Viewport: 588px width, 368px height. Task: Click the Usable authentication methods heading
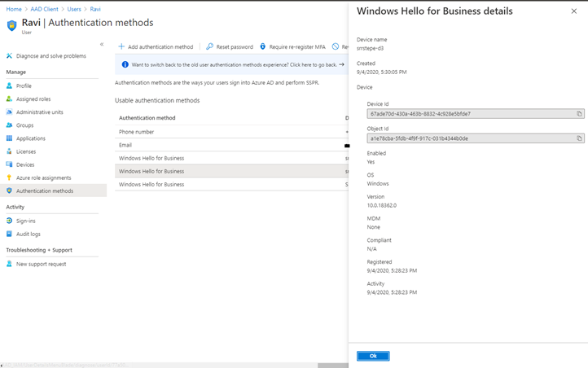(x=157, y=100)
